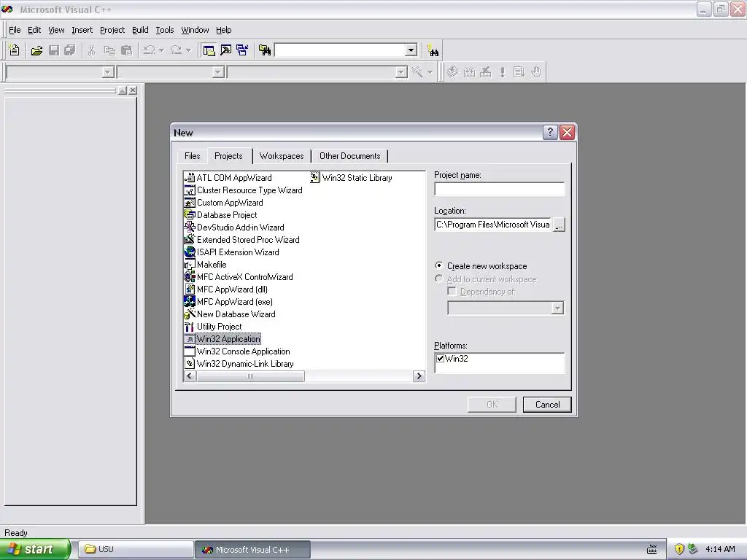The image size is (747, 560).
Task: Click the Build toolbar icon
Action: [x=469, y=72]
